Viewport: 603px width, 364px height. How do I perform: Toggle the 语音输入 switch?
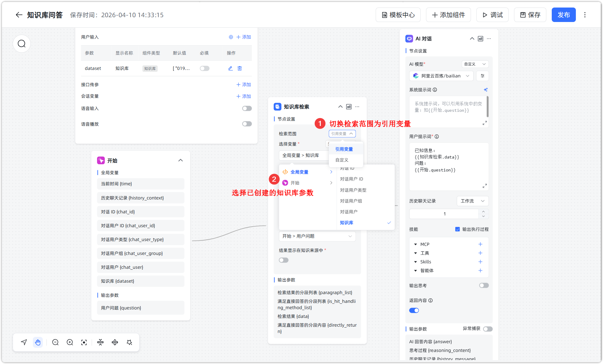(x=247, y=108)
